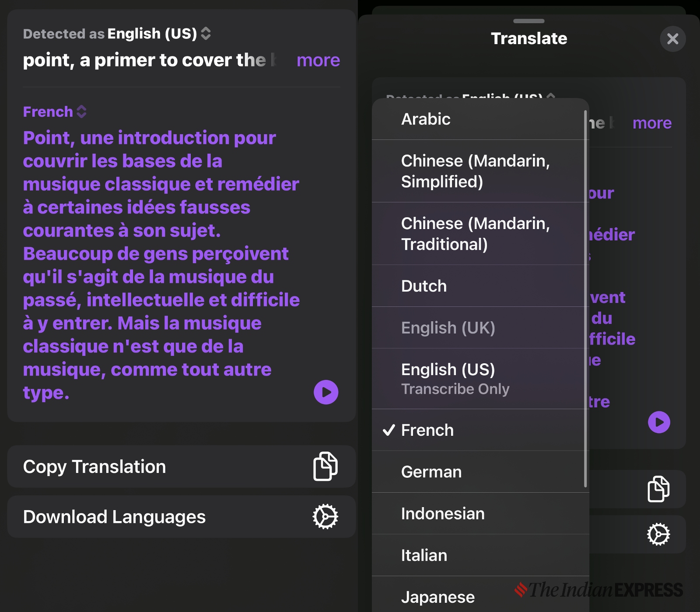Tap the download gear icon in the right panel
700x612 pixels.
pos(658,535)
